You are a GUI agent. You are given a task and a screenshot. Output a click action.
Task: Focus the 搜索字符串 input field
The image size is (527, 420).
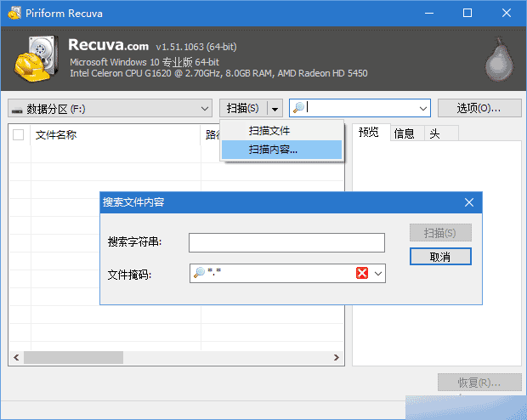(x=286, y=243)
